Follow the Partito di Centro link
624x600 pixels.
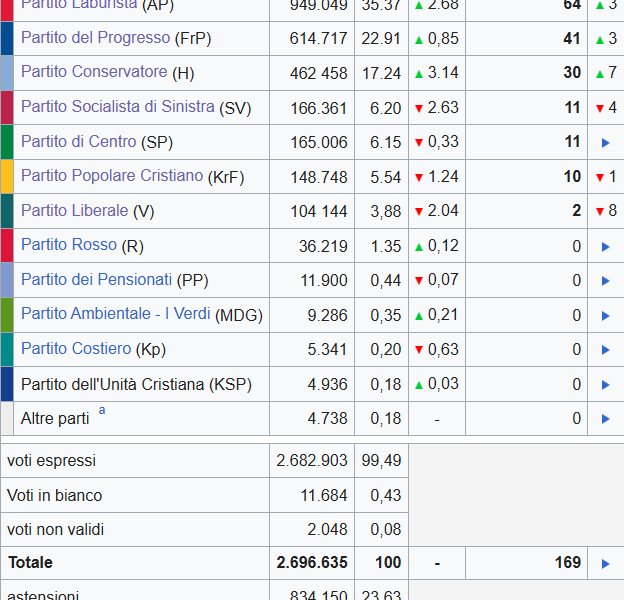coord(78,141)
